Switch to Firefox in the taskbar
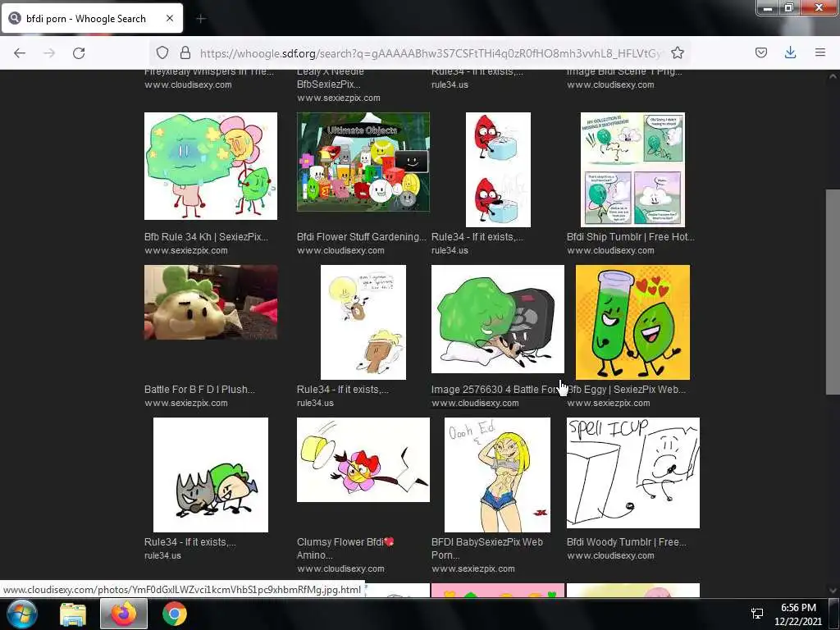 (x=124, y=614)
